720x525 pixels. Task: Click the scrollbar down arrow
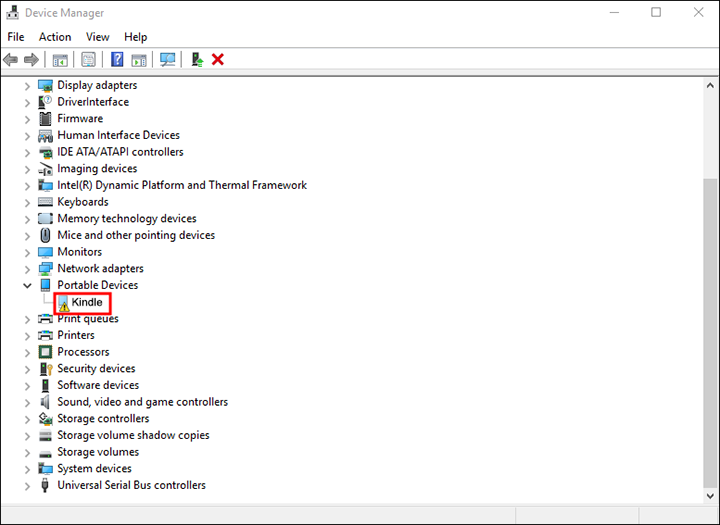coord(710,496)
